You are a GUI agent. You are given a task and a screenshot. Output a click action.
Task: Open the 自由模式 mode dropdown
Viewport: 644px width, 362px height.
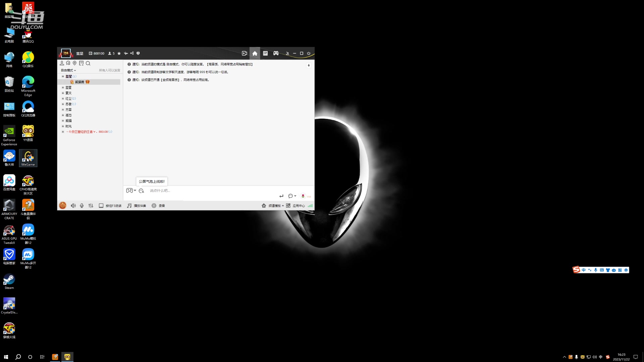pyautogui.click(x=68, y=70)
